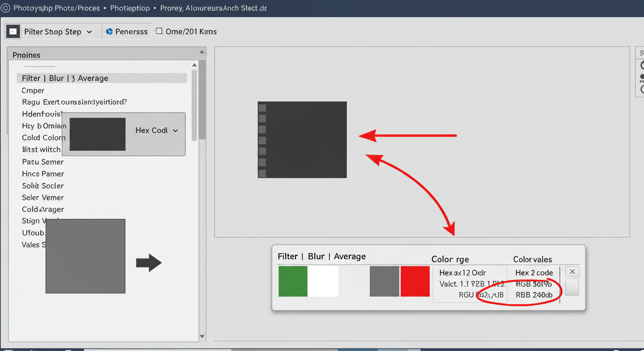644x351 pixels.
Task: Select the Filter Stop Step tool icon
Action: (x=12, y=31)
